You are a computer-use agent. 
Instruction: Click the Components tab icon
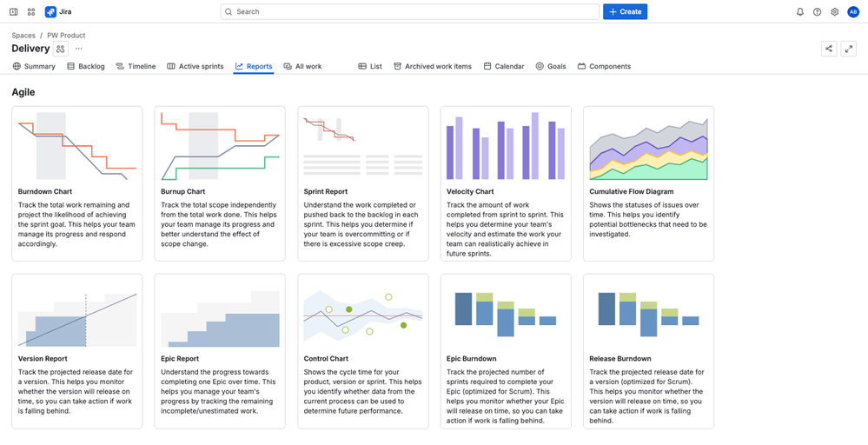(582, 66)
